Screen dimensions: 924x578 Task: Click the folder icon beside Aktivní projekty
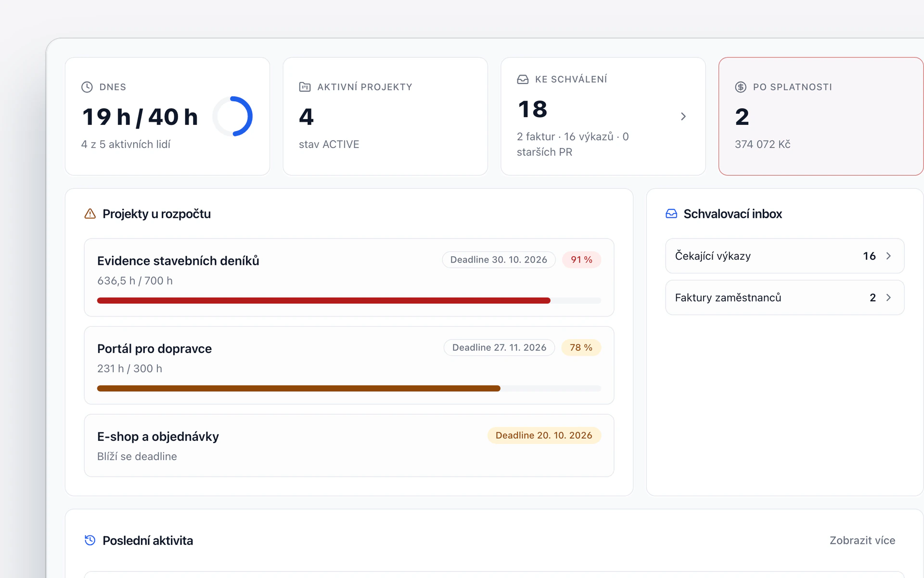click(305, 87)
